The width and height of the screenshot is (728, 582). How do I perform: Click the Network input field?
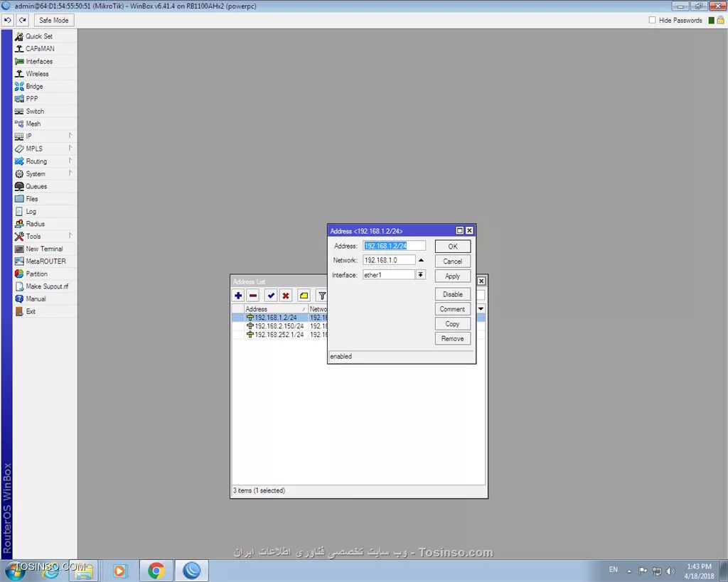(389, 260)
